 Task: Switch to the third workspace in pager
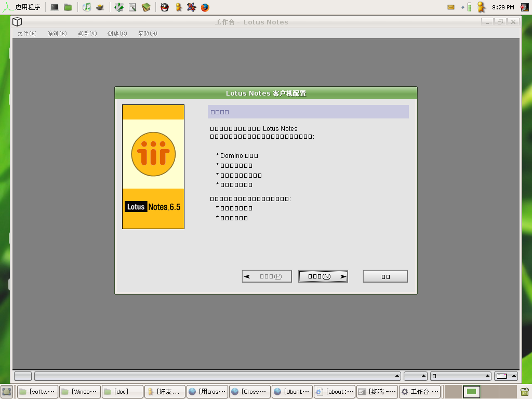click(490, 392)
